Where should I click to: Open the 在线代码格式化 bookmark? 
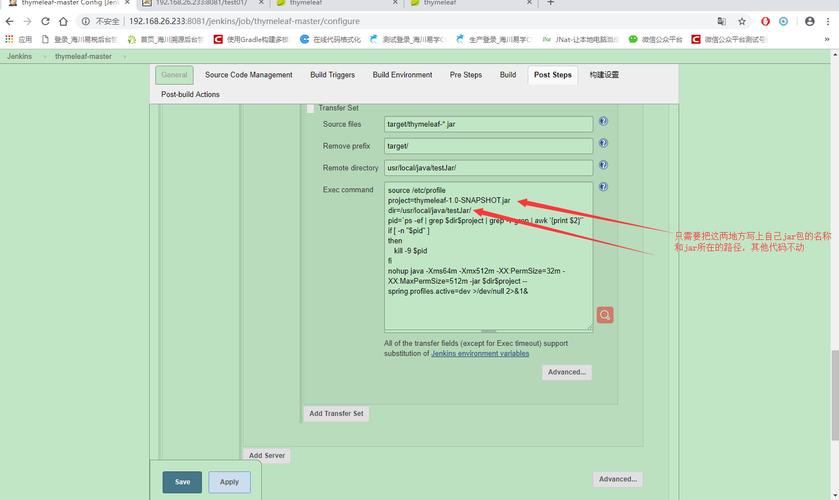(330, 40)
